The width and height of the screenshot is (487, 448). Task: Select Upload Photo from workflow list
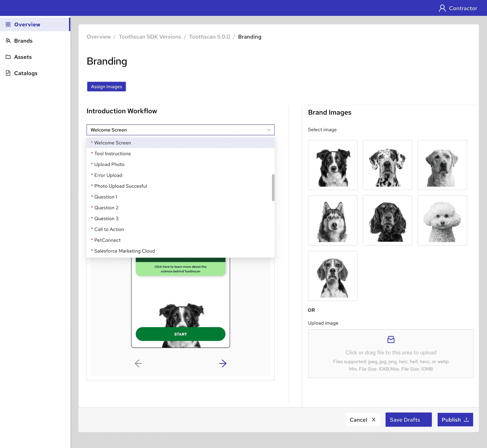point(180,164)
